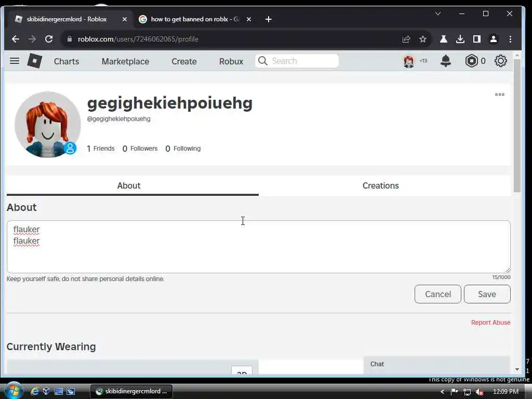Click the page vertical scrollbar
The image size is (532, 399).
point(517,126)
